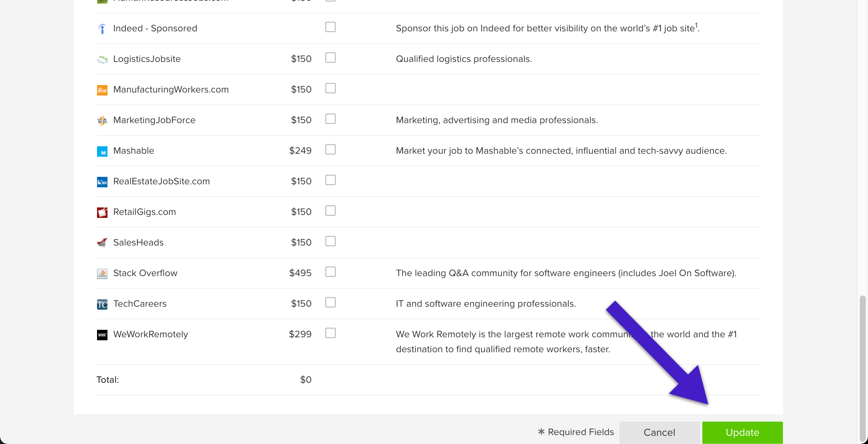The image size is (868, 444).
Task: Check the Indeed - Sponsored checkbox
Action: (330, 27)
